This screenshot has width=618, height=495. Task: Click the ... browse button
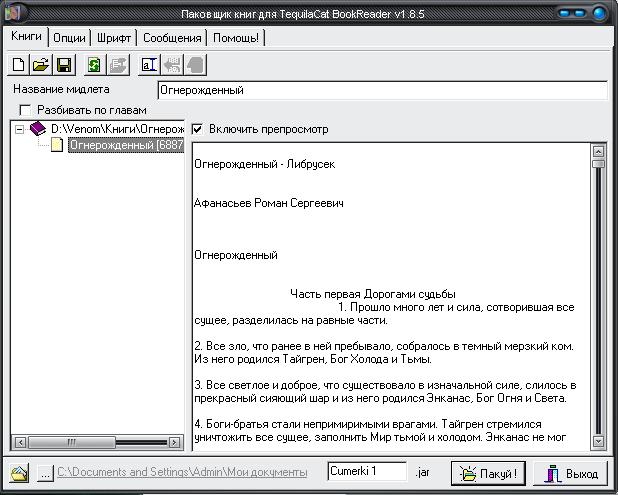tap(45, 473)
